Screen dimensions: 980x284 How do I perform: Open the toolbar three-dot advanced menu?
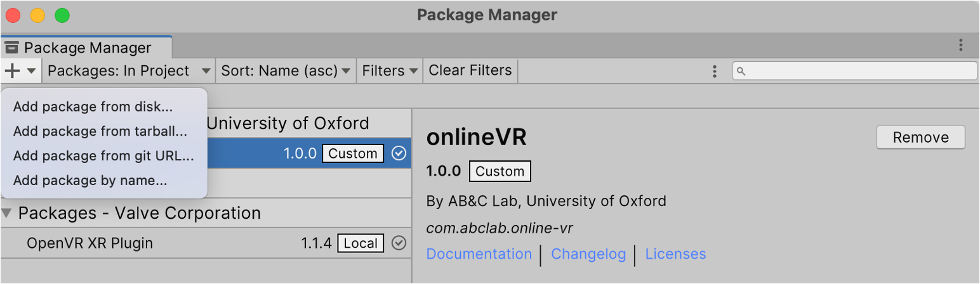(715, 71)
